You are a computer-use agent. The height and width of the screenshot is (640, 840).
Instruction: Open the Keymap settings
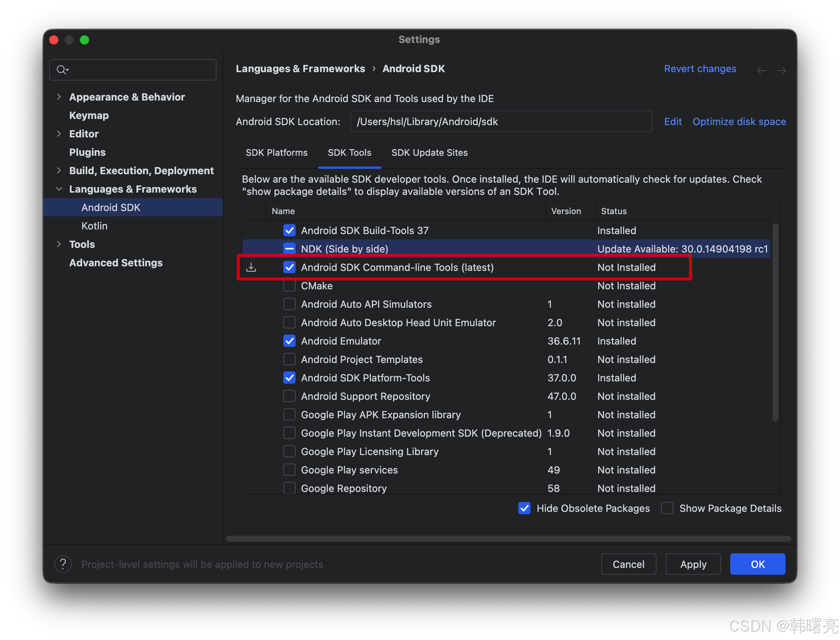(89, 115)
